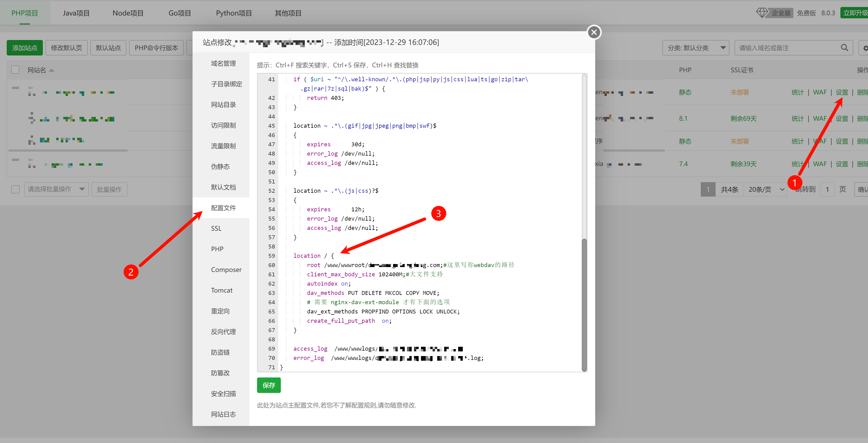Click the code editor vertical scrollbar
Viewport: 868px width, 443px height.
584,305
